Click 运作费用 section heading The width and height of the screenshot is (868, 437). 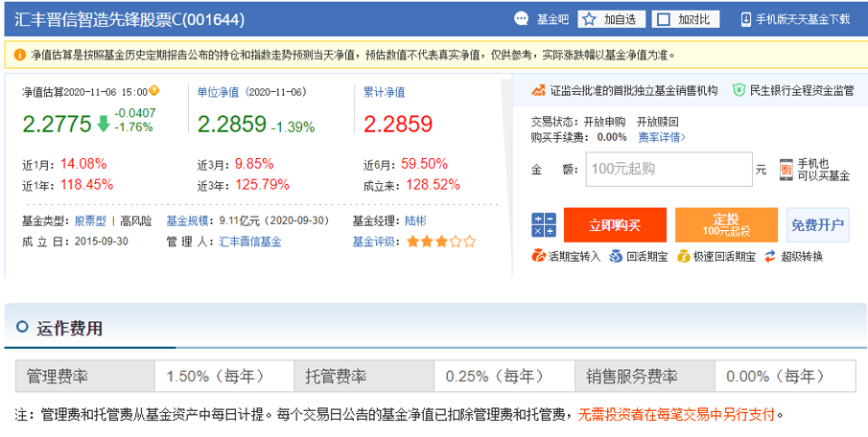(70, 328)
